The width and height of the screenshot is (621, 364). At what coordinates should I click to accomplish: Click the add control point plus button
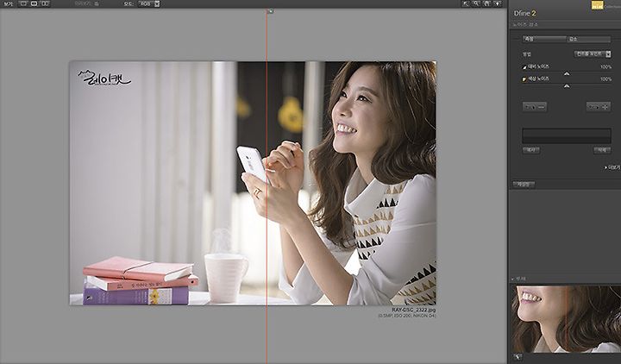[599, 107]
